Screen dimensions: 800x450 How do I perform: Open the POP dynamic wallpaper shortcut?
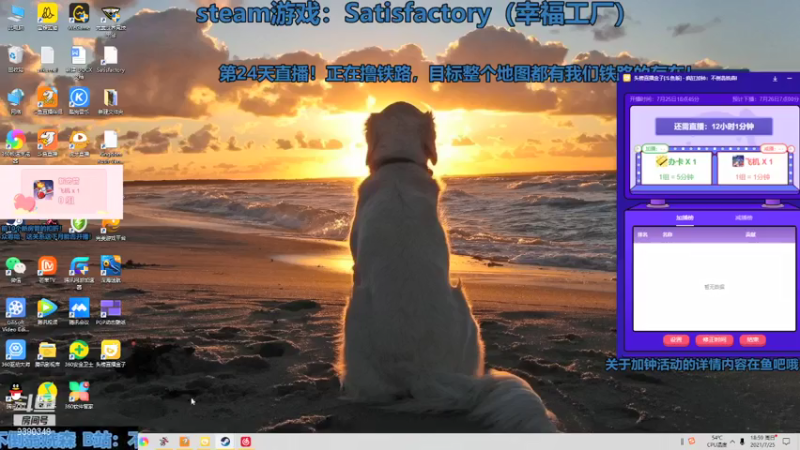[x=111, y=311]
